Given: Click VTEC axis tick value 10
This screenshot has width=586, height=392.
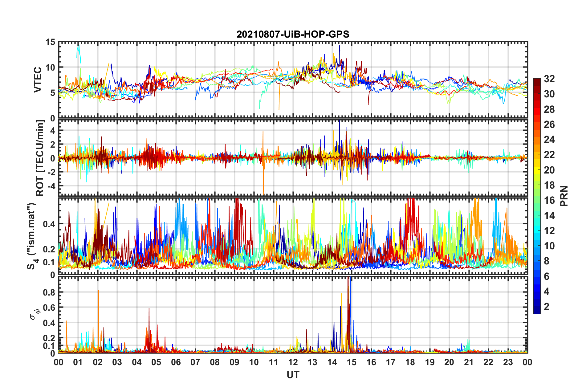Looking at the screenshot, I should pos(51,67).
